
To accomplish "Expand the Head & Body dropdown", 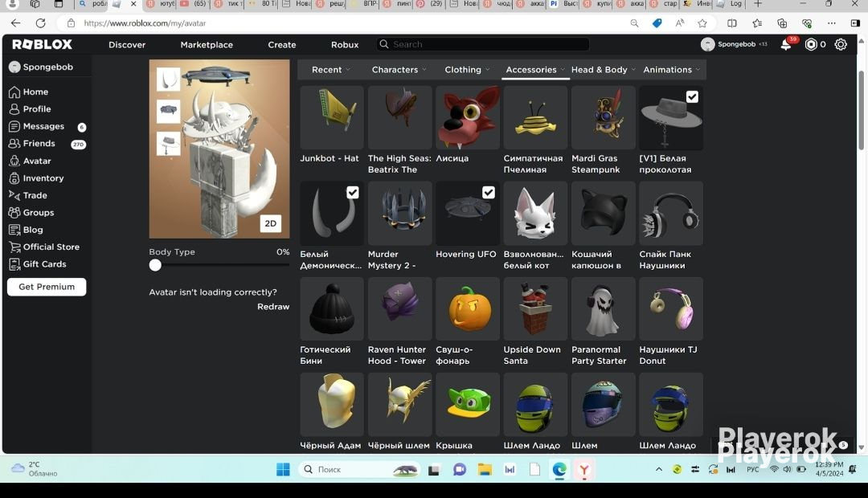I will click(604, 70).
